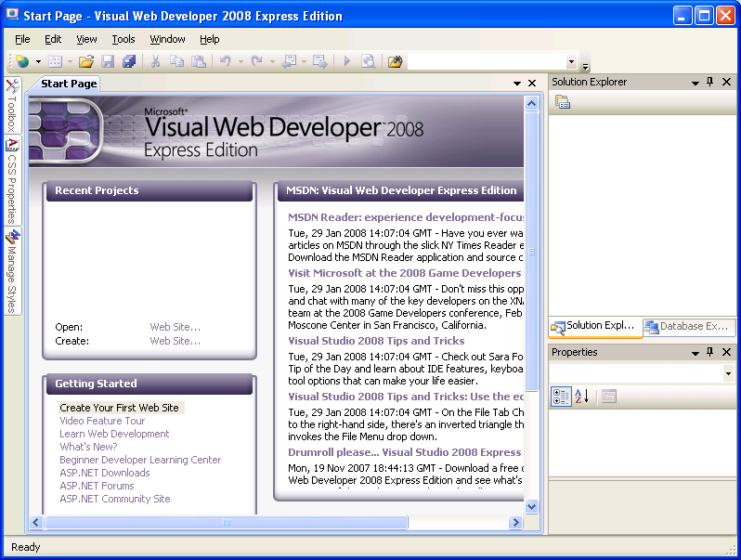Open the Properties object selector dropdown
This screenshot has width=741, height=560.
728,374
